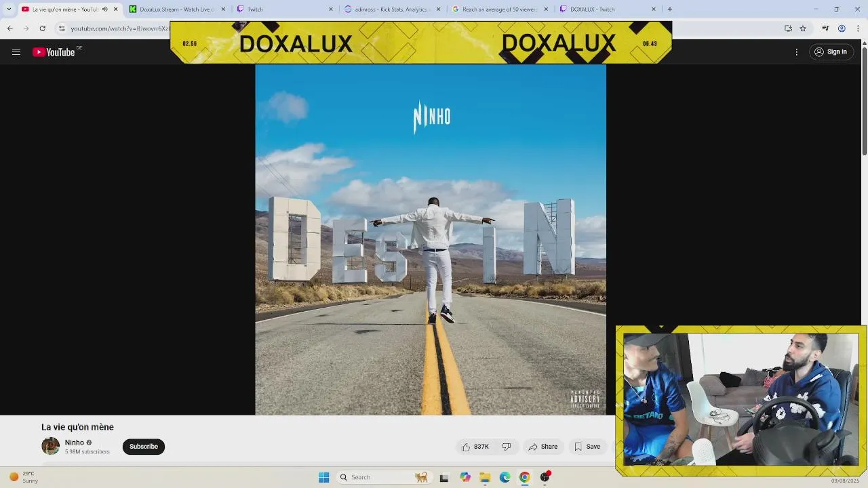Click the video title La vie qu'on mène
This screenshot has width=868, height=488.
coord(77,427)
